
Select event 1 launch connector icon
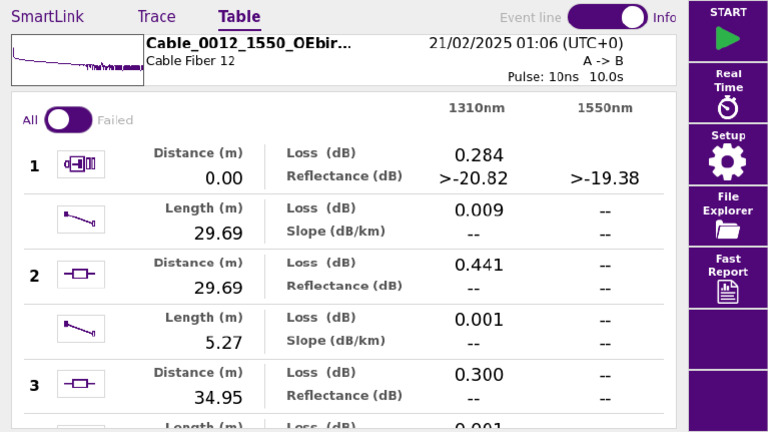click(x=81, y=164)
